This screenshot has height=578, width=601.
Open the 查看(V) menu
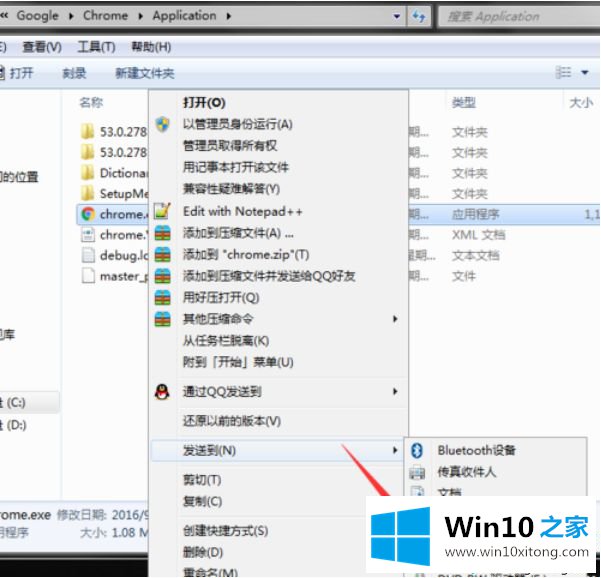click(42, 47)
